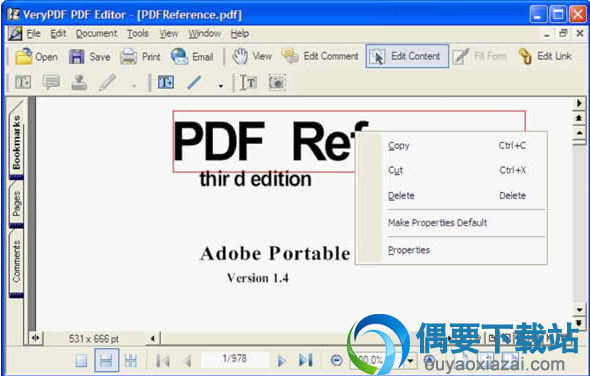
Task: Select the text select tool
Action: click(x=248, y=82)
